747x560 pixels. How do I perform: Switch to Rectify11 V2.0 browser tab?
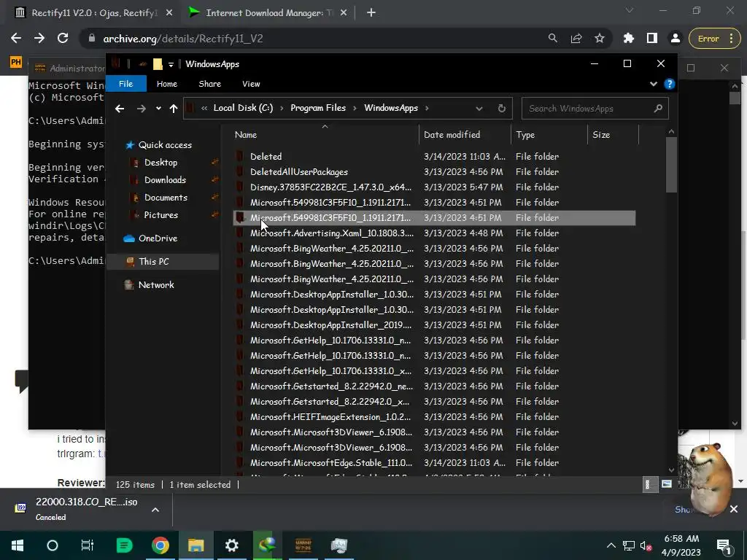coord(94,13)
